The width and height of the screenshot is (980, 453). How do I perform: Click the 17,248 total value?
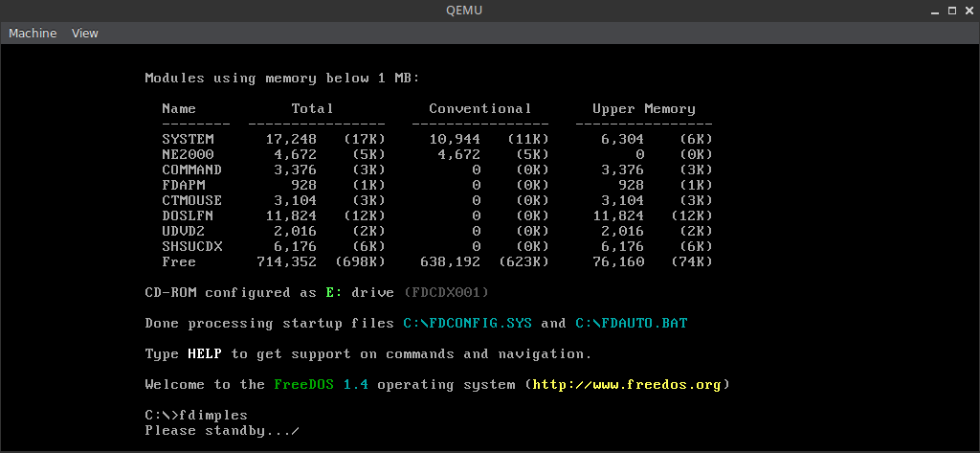[x=291, y=139]
